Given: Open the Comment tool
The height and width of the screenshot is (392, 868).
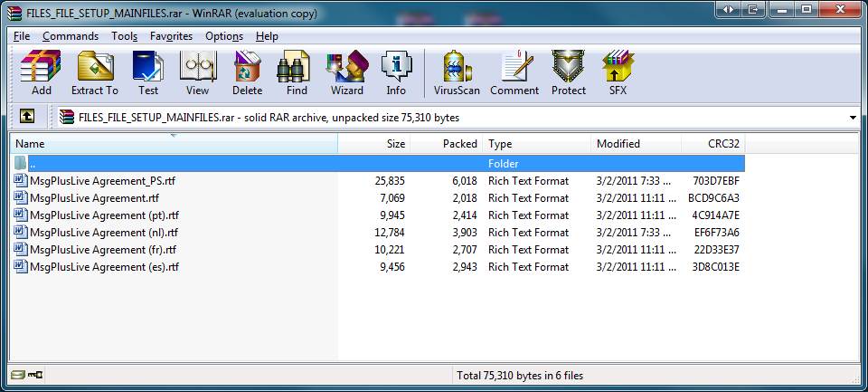Looking at the screenshot, I should click(514, 73).
